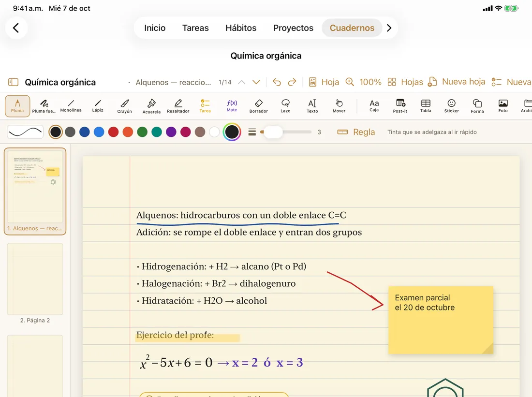Undo the last stroke

pos(277,82)
